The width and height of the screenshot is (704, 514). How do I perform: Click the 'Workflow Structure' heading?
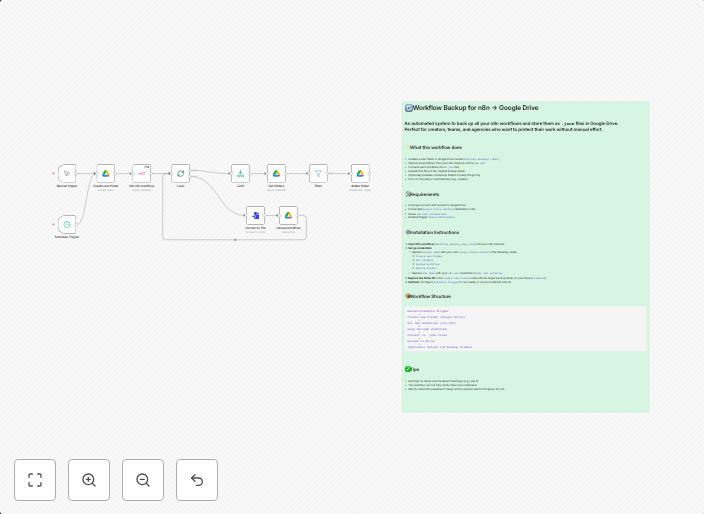[x=430, y=296]
